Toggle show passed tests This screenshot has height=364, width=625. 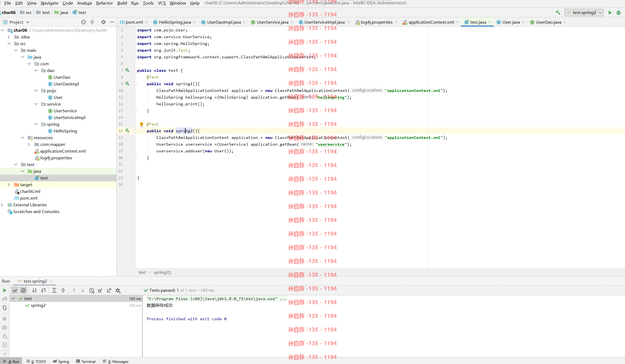[15, 290]
